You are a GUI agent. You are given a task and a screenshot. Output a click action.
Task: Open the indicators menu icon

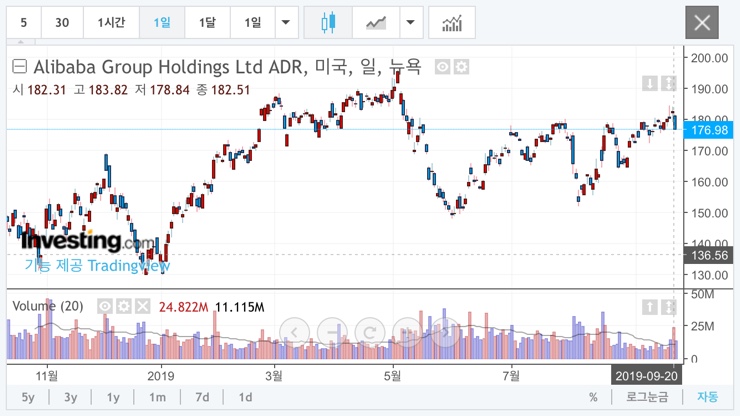452,22
